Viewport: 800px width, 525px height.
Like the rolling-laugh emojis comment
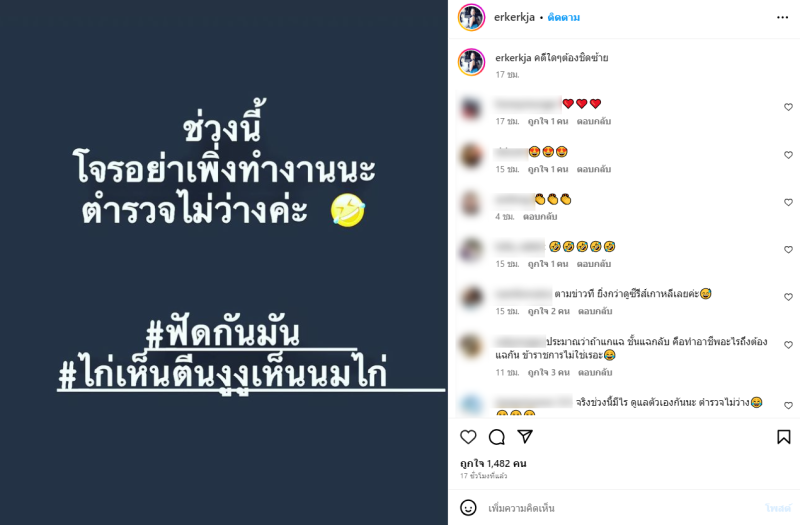coord(788,249)
